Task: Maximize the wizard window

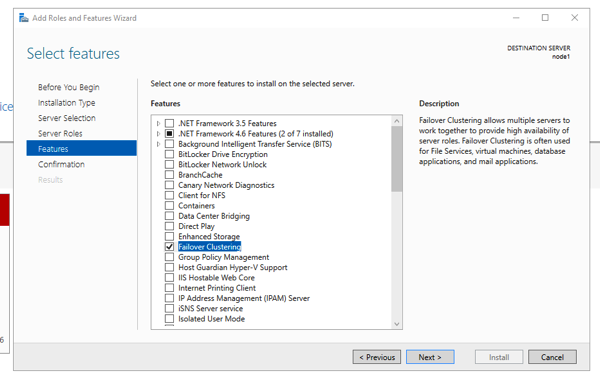Action: [545, 18]
